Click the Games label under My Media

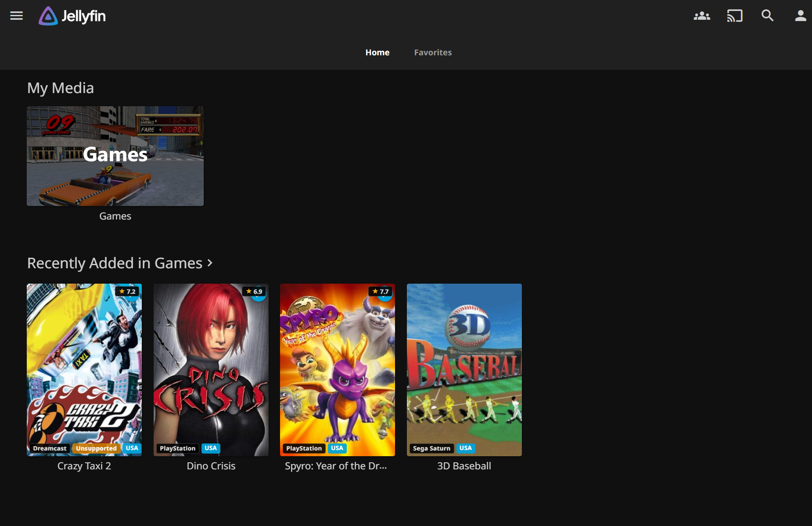[115, 216]
